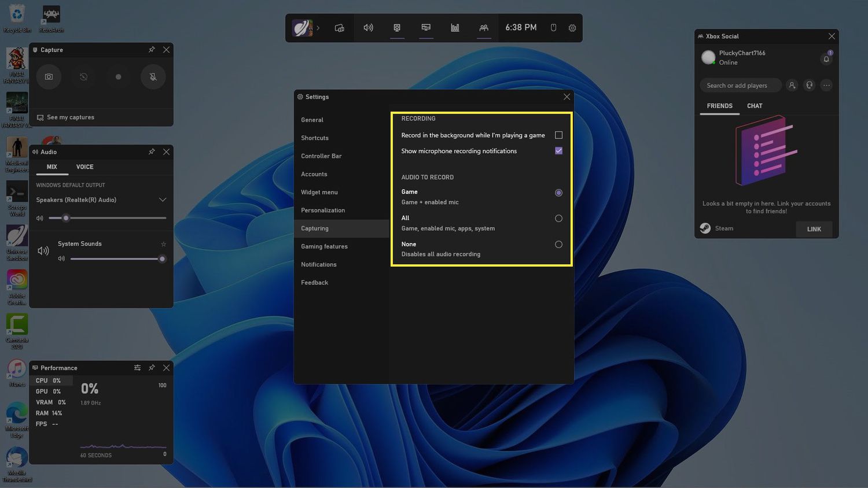This screenshot has height=488, width=868.
Task: Open Xbox Social from the top bar
Action: click(x=484, y=28)
